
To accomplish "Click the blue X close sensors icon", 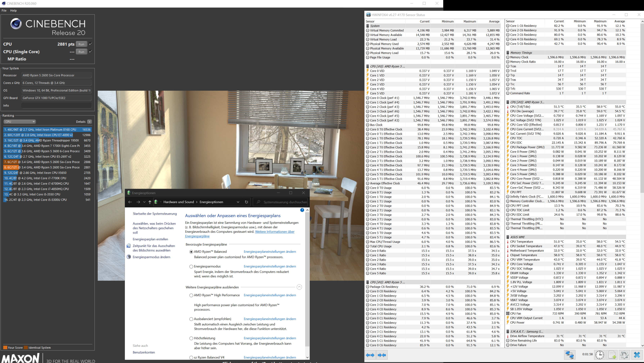I will [637, 355].
